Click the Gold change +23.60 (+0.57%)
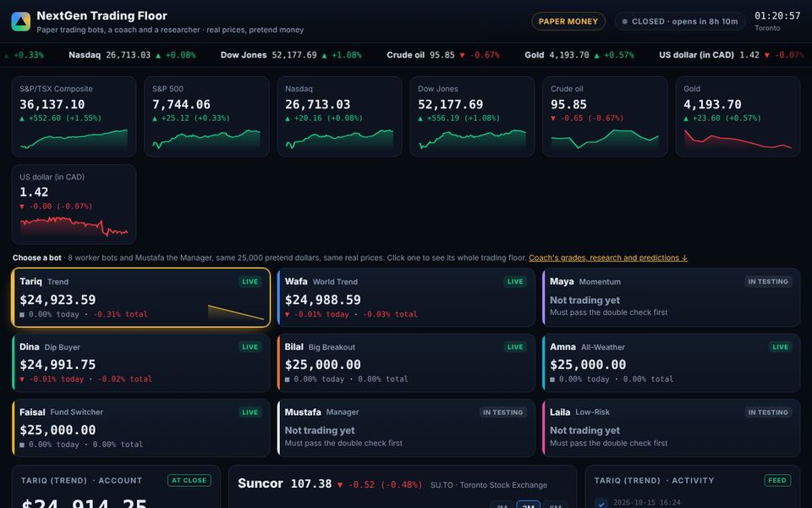This screenshot has width=812, height=508. pyautogui.click(x=721, y=119)
